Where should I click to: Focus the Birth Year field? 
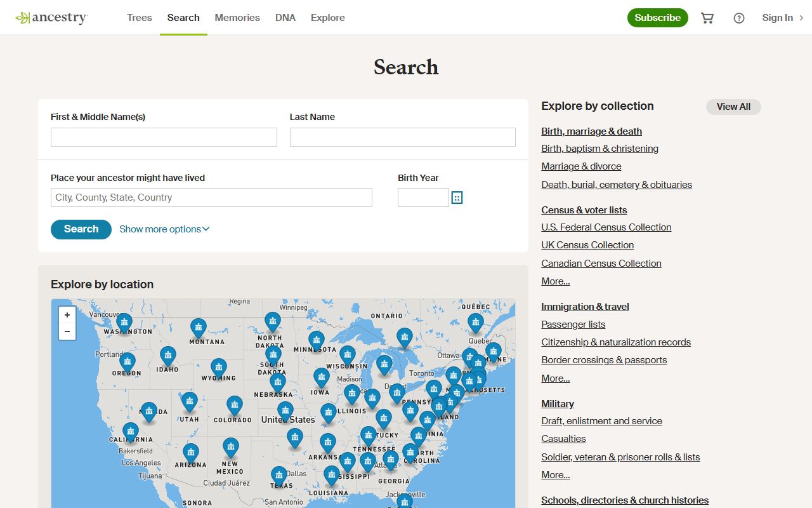[423, 197]
